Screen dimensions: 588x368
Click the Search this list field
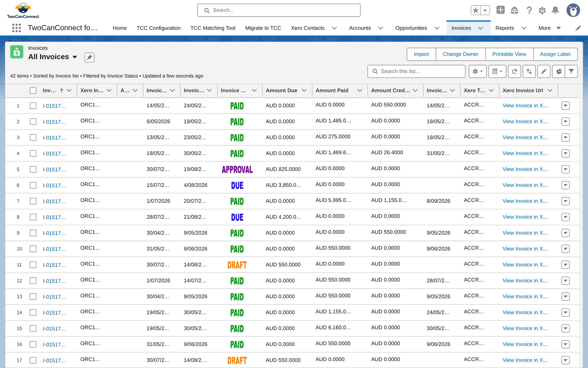[416, 71]
